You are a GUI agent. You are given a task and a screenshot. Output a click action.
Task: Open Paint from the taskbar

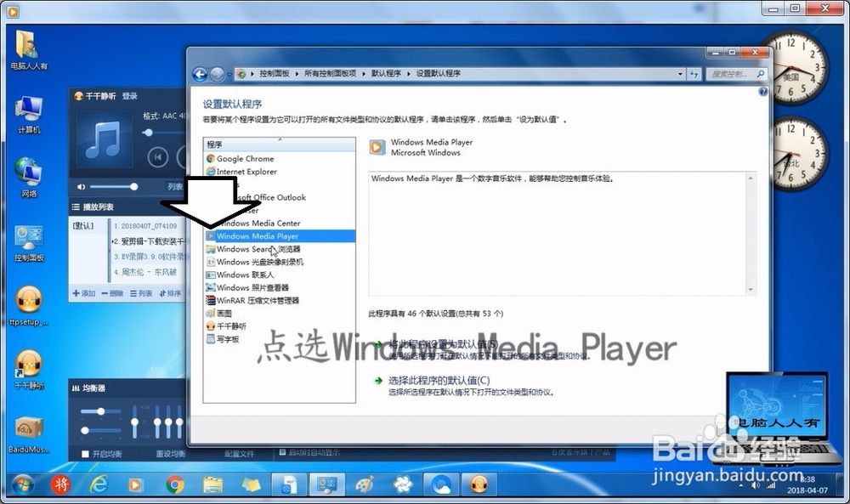[x=365, y=484]
